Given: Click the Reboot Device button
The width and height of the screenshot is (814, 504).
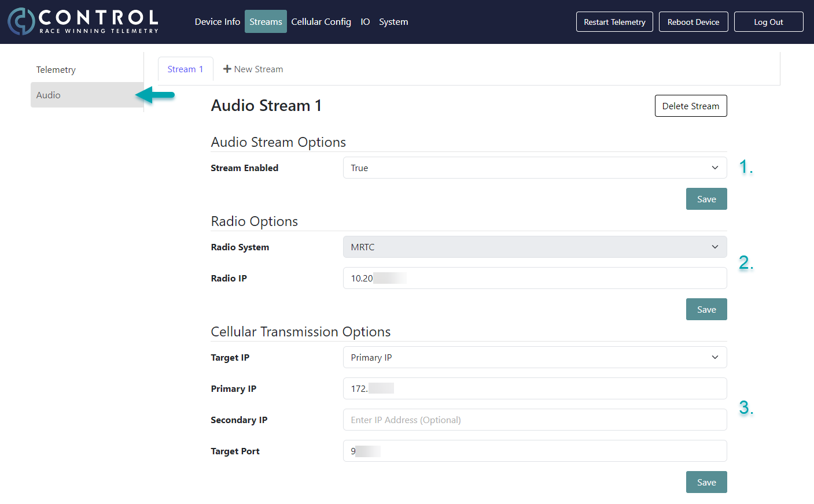Looking at the screenshot, I should click(x=693, y=21).
